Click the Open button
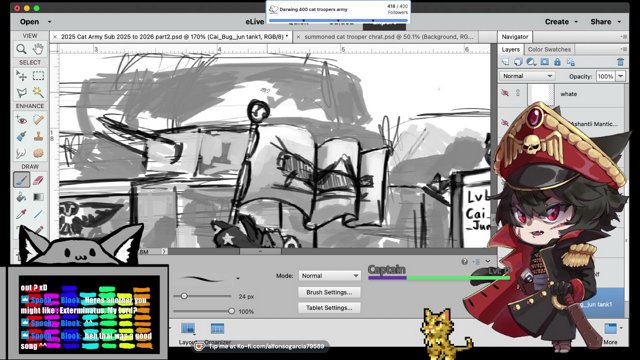This screenshot has height=360, width=640. click(x=29, y=22)
